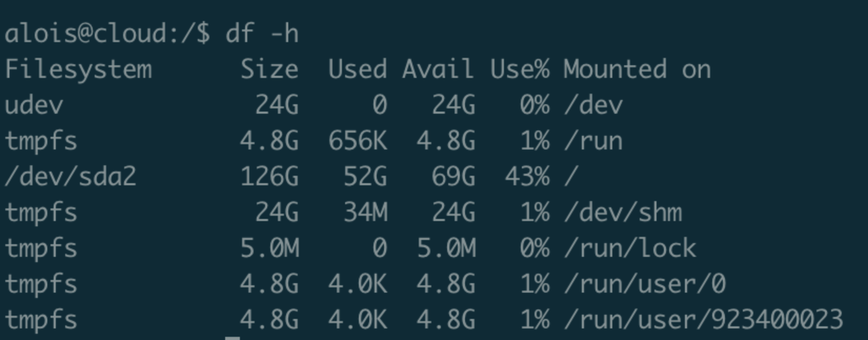This screenshot has width=868, height=340.
Task: Click the Size column header
Action: 269,69
